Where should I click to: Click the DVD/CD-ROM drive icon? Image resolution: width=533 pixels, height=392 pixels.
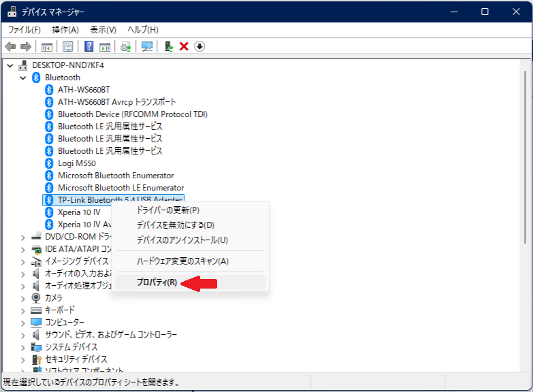[36, 237]
